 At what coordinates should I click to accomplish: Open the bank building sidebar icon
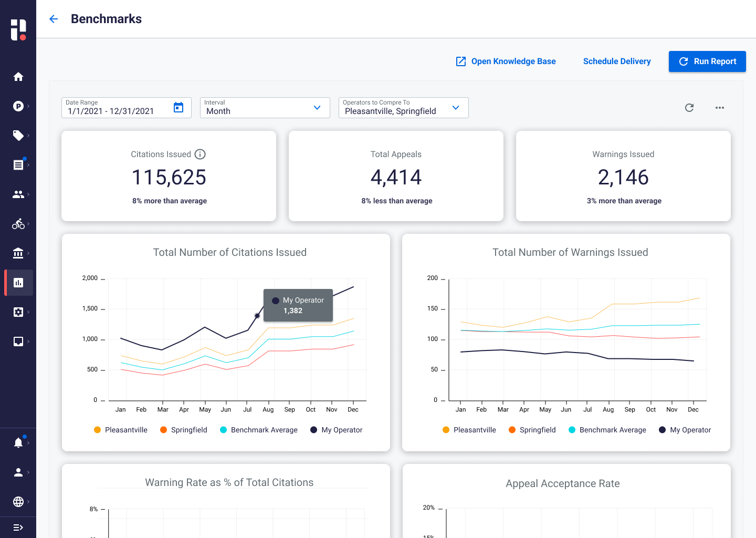18,253
